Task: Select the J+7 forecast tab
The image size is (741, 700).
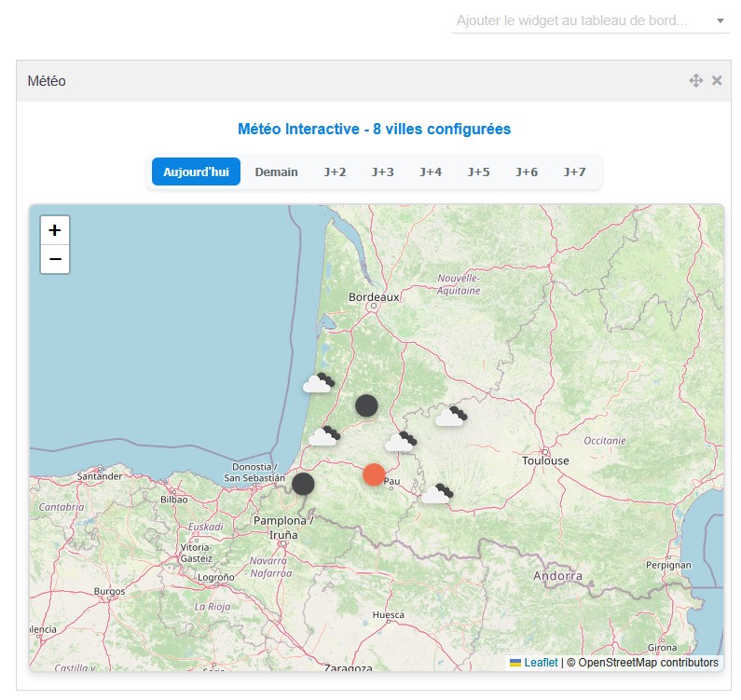Action: coord(575,172)
